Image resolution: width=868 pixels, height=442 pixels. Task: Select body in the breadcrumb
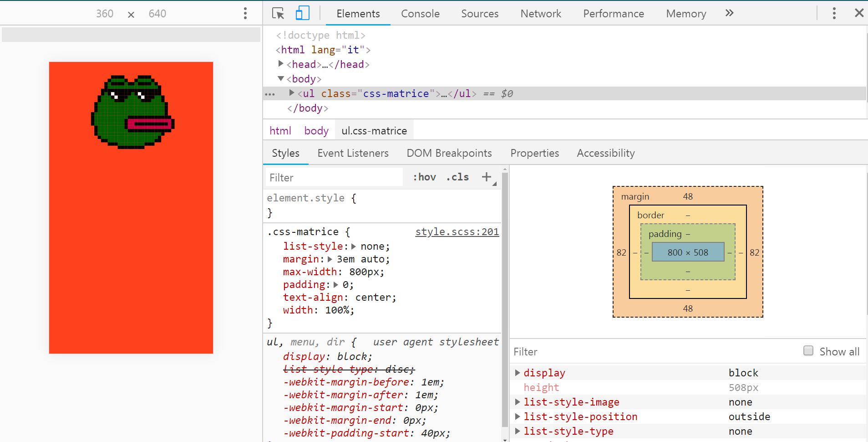point(316,131)
